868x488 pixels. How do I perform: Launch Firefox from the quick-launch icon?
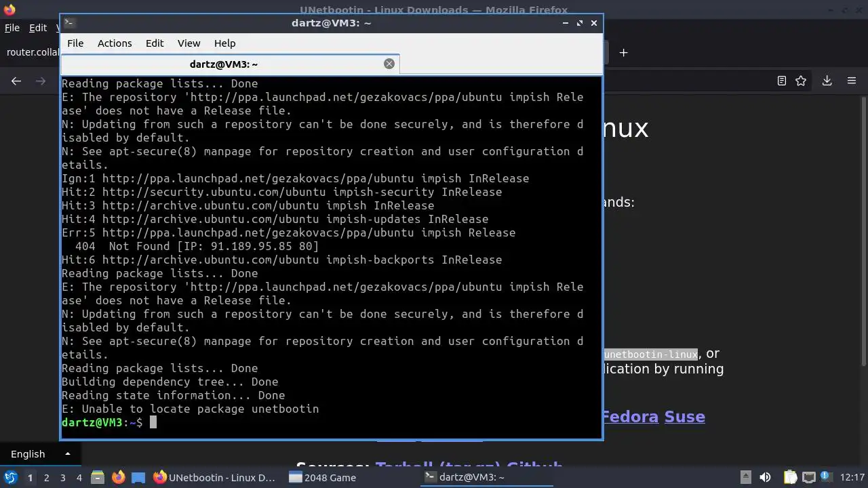(118, 477)
